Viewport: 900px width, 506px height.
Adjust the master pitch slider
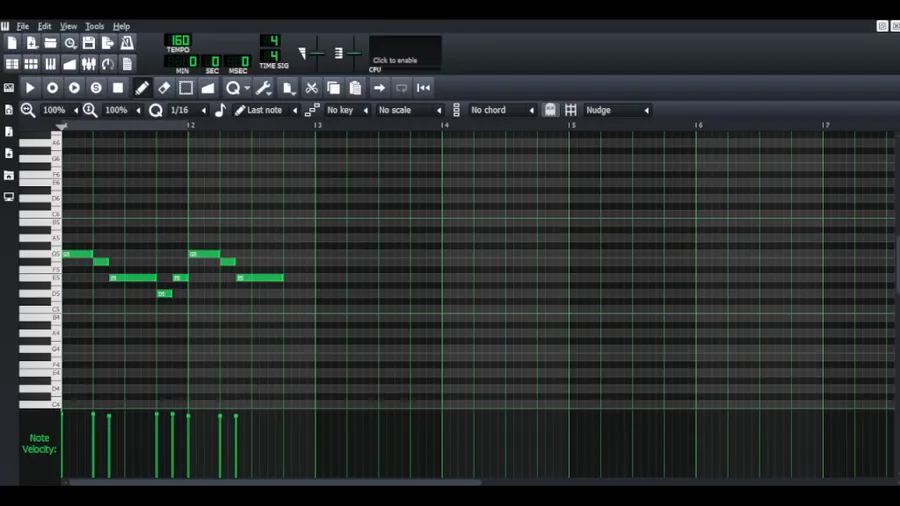[354, 53]
